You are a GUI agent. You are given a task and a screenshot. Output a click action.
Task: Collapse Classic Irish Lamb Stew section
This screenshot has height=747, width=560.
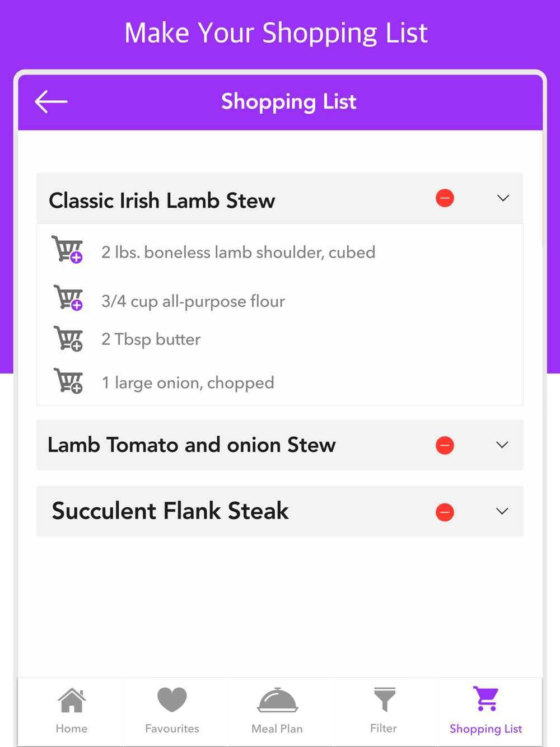503,198
